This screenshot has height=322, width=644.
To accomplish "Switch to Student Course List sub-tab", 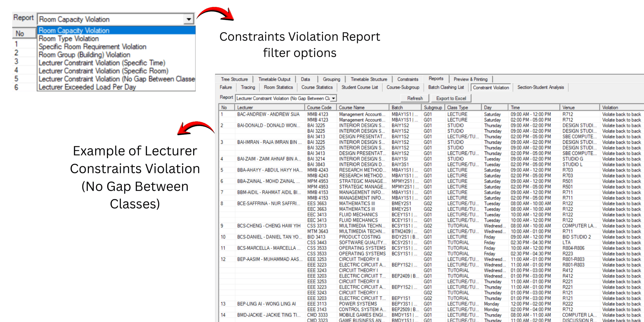I will coord(360,87).
